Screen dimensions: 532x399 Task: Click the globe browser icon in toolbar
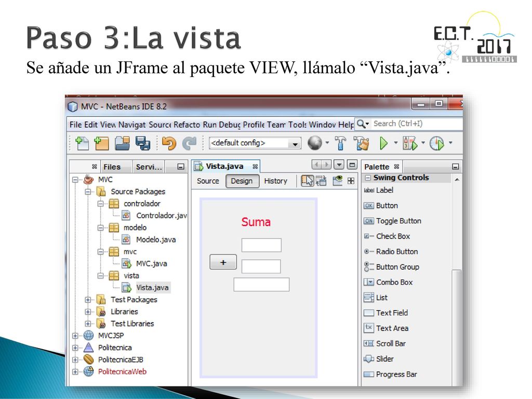pos(314,143)
